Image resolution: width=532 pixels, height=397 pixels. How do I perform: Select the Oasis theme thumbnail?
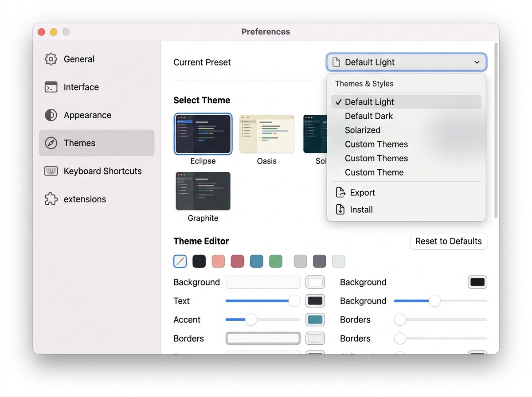coord(267,134)
